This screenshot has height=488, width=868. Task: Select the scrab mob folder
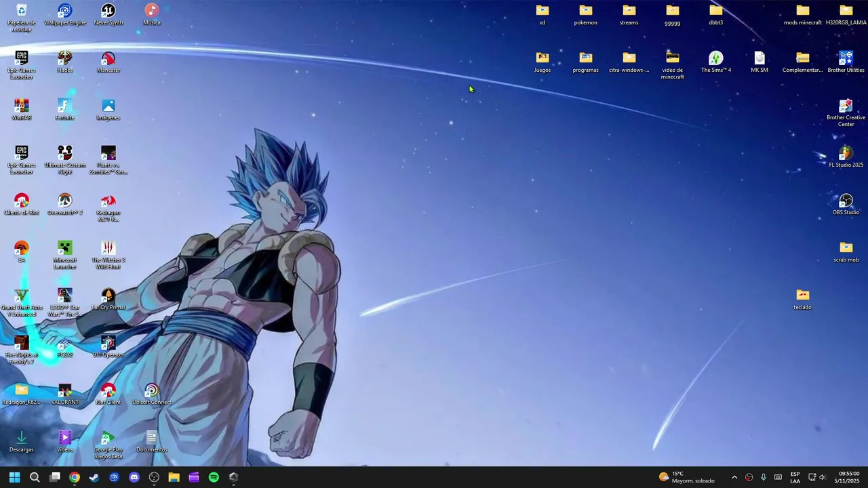click(x=846, y=252)
